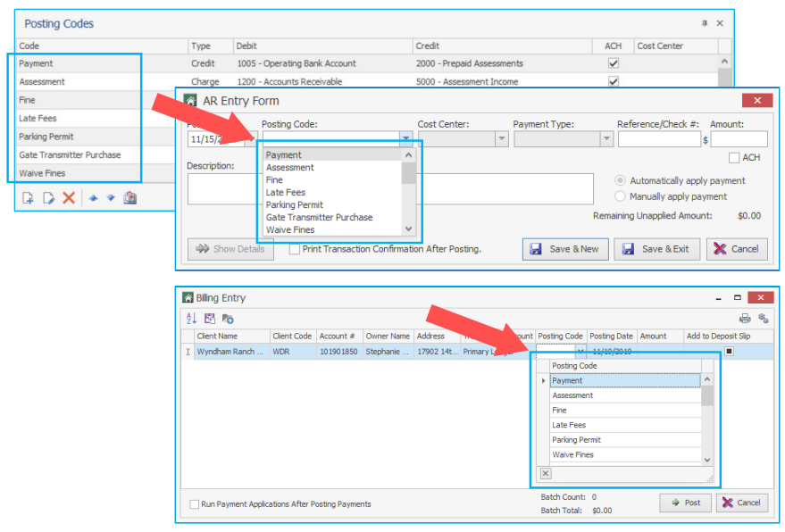Move posting code up with the up arrow icon
Viewport: 785px width, 532px height.
point(94,198)
